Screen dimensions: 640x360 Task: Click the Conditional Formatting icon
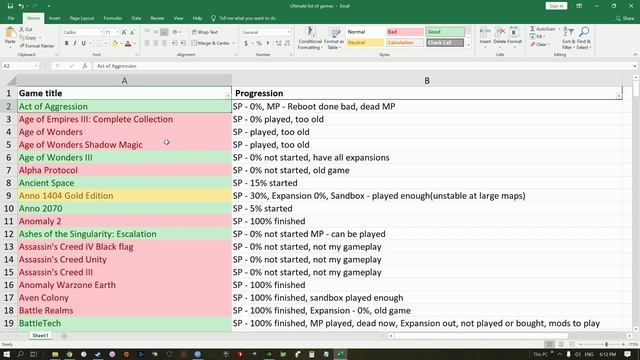(311, 33)
